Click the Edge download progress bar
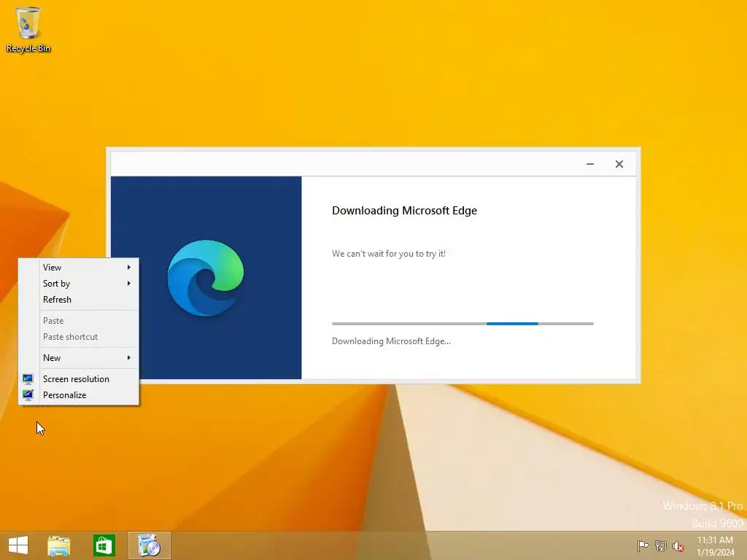 (462, 324)
